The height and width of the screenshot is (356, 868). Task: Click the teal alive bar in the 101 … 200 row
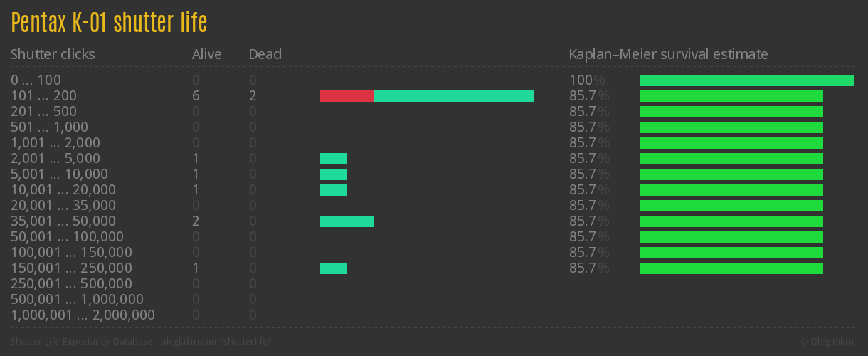coord(453,96)
